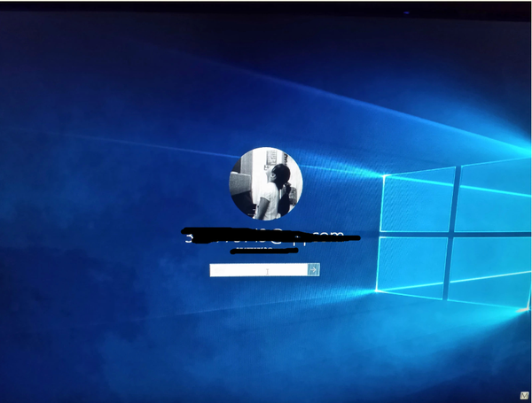Click the password input field

pos(259,270)
